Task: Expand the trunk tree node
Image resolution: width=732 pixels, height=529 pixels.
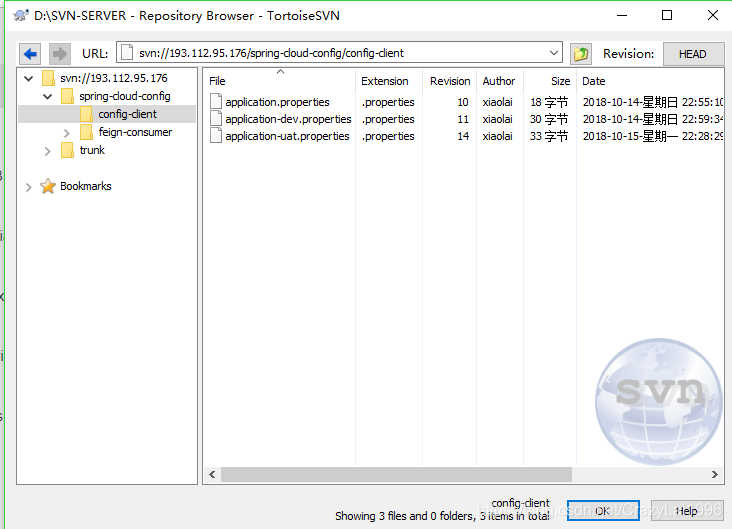Action: point(47,151)
